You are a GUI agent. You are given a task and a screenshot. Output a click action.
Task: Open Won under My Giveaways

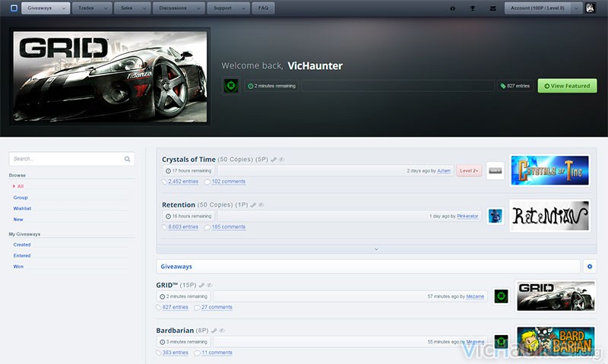click(x=18, y=266)
